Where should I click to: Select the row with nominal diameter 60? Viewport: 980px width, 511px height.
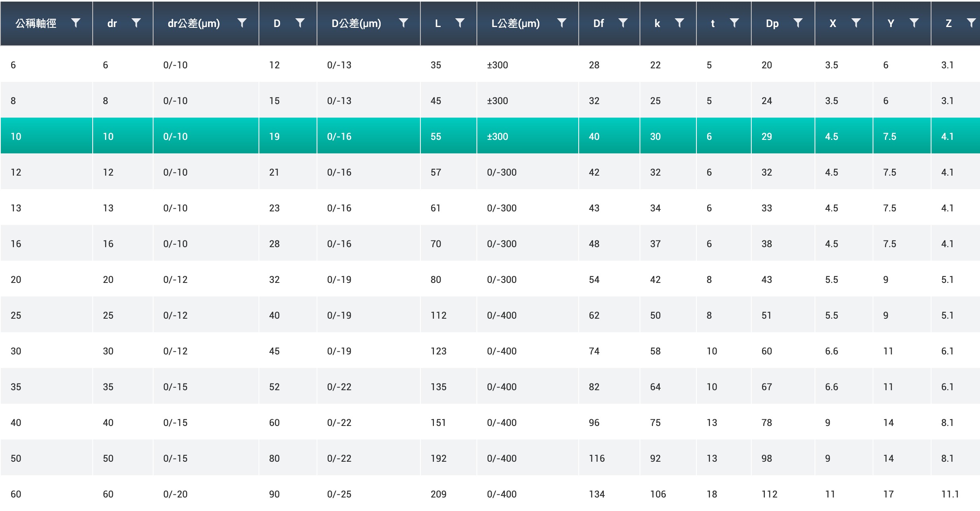pos(16,494)
